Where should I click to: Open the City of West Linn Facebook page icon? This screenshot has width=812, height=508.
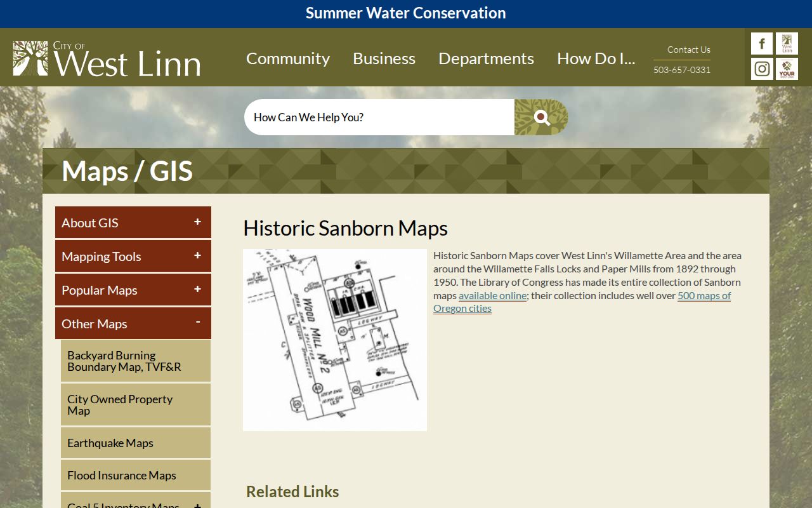tap(762, 44)
